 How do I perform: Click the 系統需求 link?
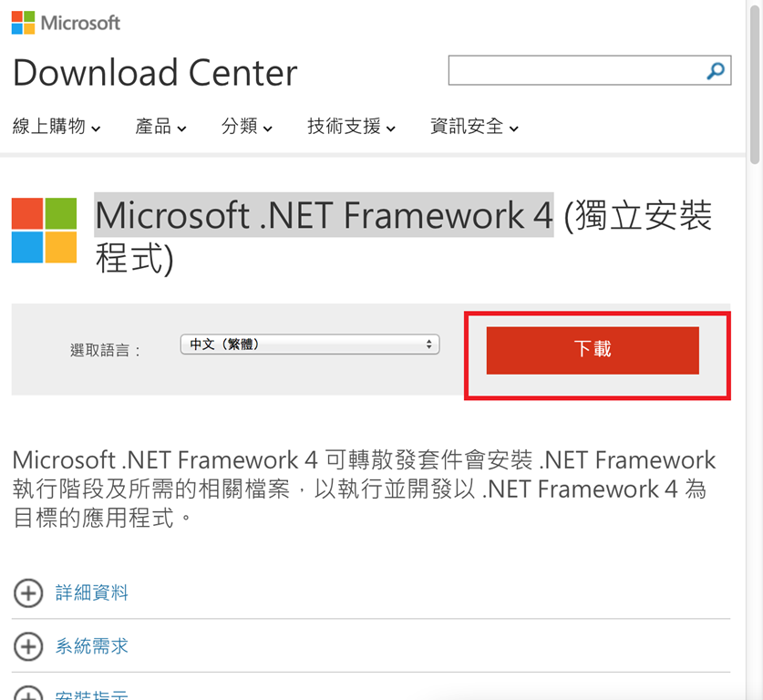point(91,646)
